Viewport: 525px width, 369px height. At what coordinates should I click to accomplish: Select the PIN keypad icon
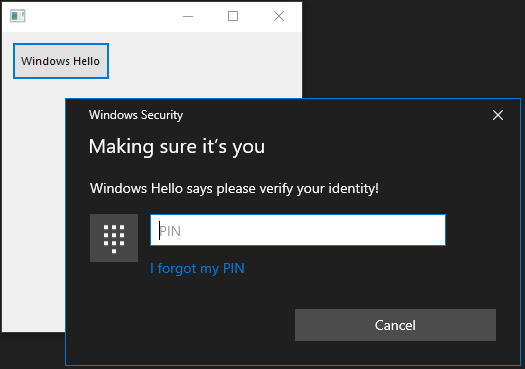(x=114, y=238)
